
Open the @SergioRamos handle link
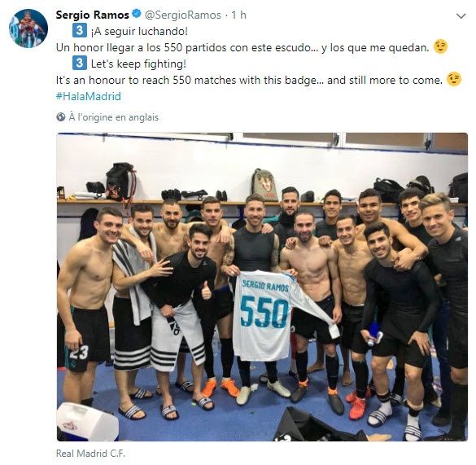pos(183,15)
